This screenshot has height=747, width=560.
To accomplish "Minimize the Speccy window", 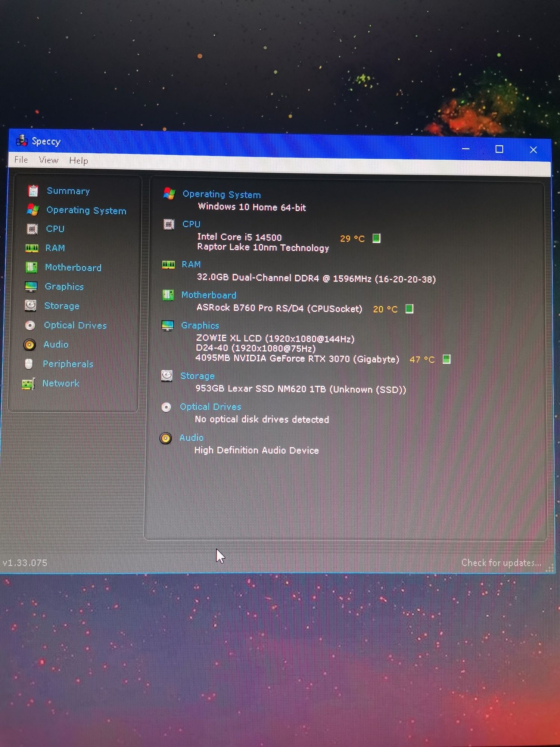I will click(x=466, y=149).
